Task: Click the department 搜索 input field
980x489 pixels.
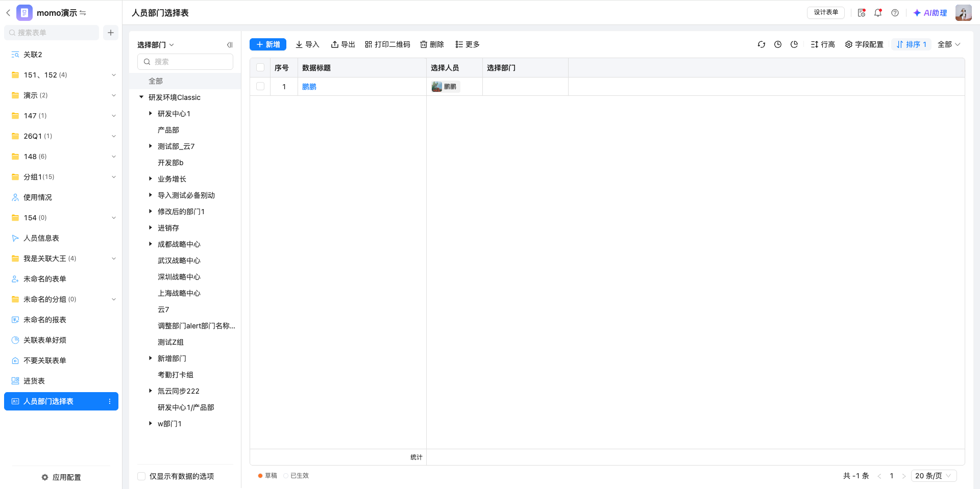Action: 185,62
